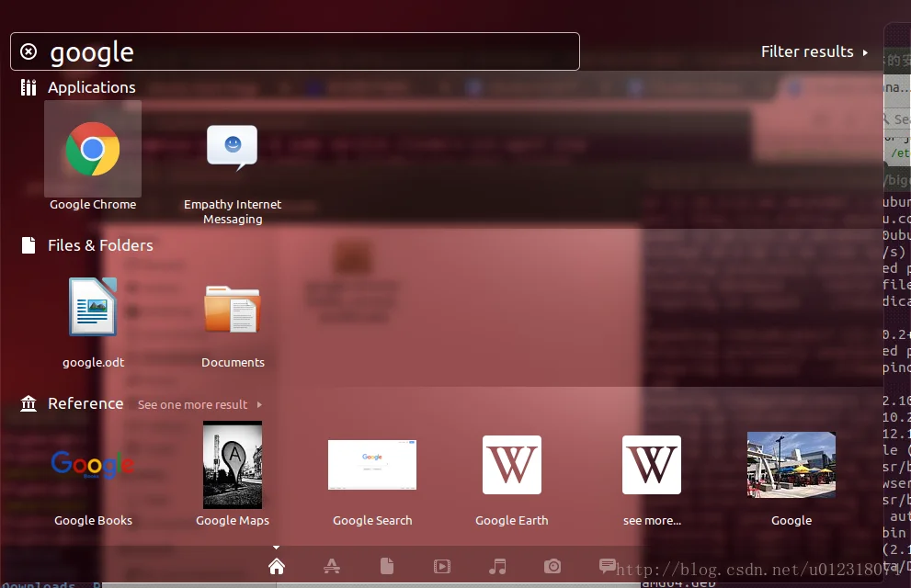This screenshot has height=588, width=911.
Task: Open the google.odt document
Action: (x=93, y=307)
